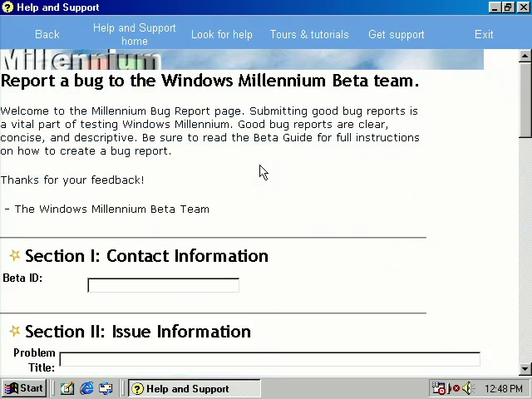Click the 'Section II: Issue Information' heading
This screenshot has height=399, width=532.
138,331
